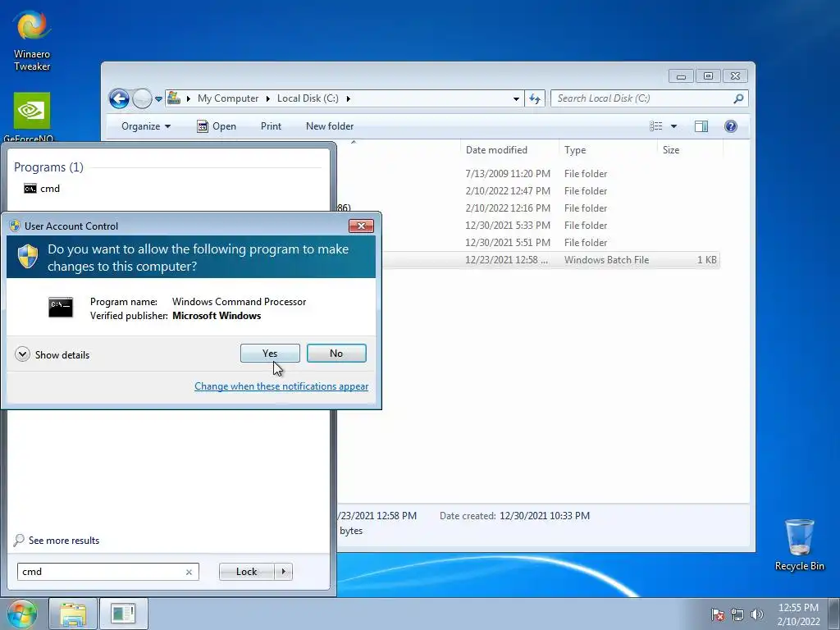The image size is (840, 630).
Task: Click the search magnifier in Explorer
Action: 738,98
